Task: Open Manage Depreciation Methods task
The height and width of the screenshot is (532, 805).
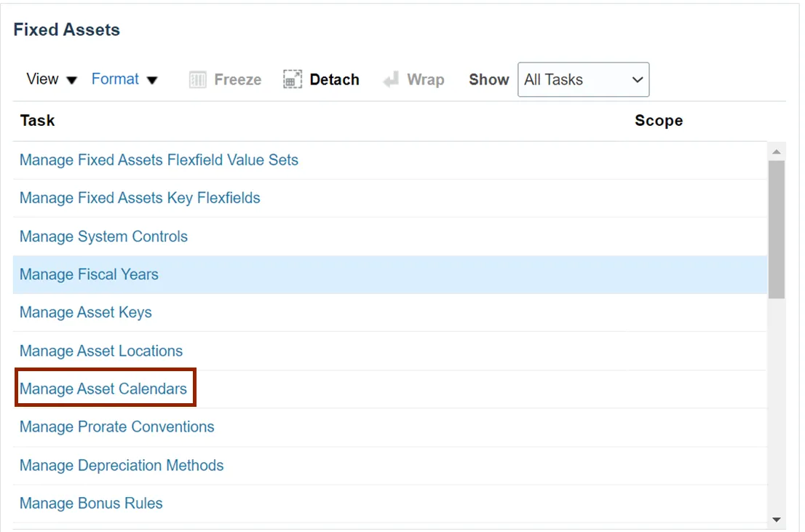Action: point(122,465)
